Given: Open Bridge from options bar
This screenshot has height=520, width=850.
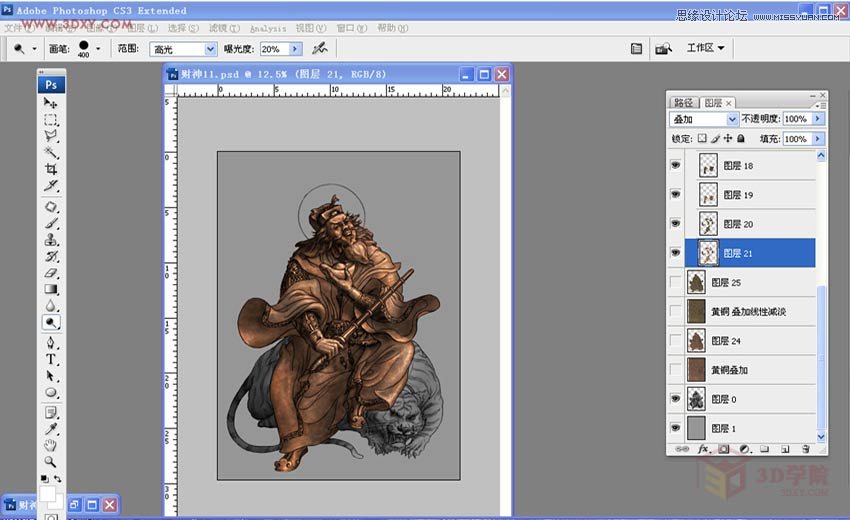Looking at the screenshot, I should (664, 49).
